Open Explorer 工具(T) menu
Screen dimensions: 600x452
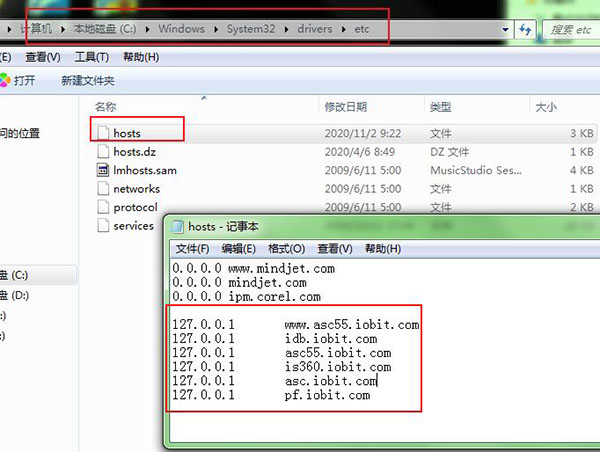92,57
